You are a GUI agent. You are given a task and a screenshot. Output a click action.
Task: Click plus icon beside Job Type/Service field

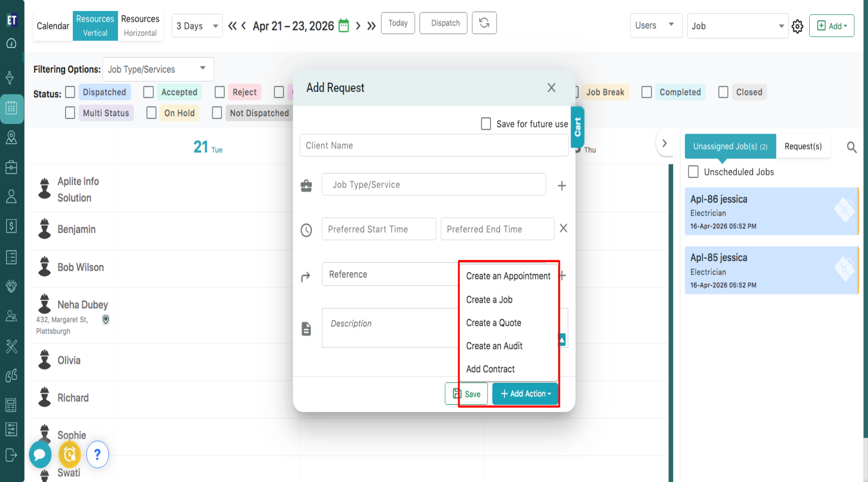pyautogui.click(x=562, y=186)
